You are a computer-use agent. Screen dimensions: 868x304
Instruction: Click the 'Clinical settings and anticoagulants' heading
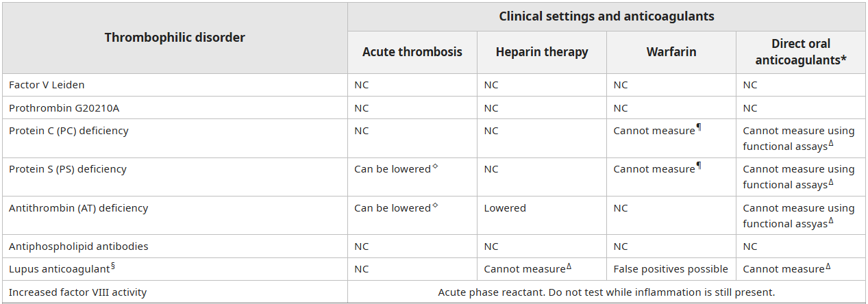pos(606,16)
